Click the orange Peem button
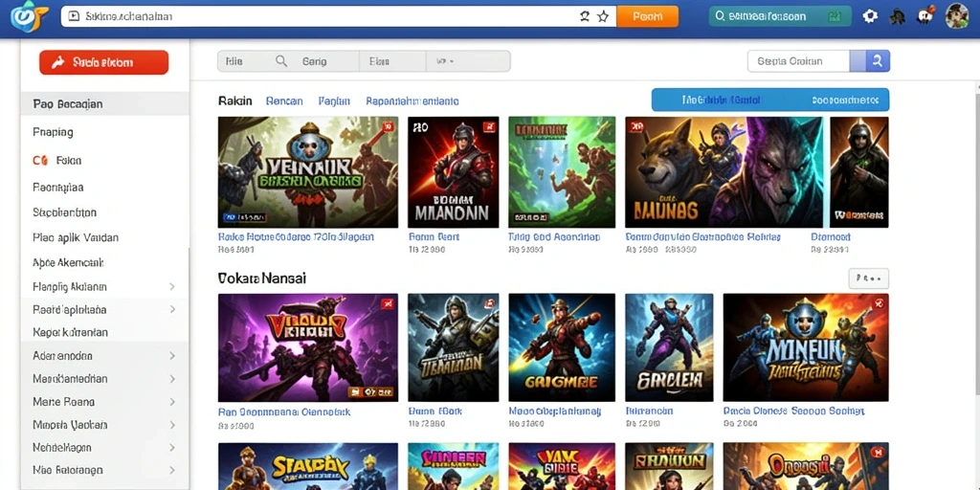 [x=648, y=17]
